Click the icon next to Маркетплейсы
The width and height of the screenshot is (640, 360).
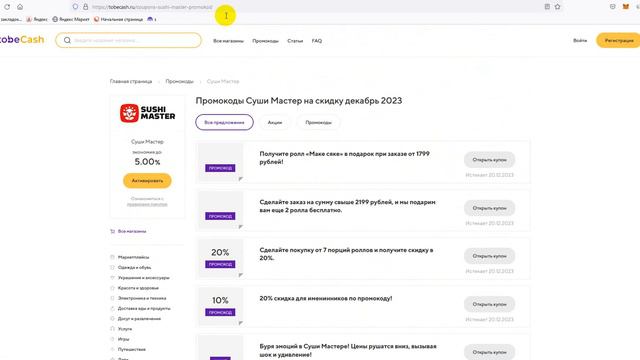[113, 257]
